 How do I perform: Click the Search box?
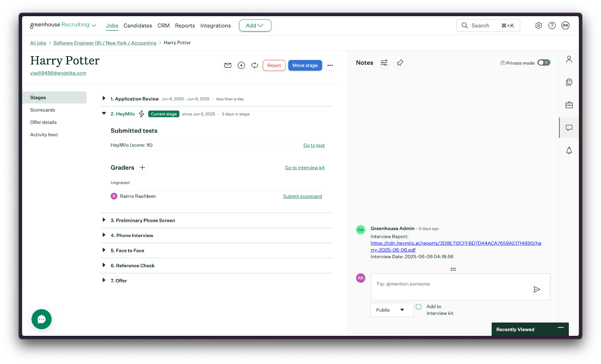(488, 26)
